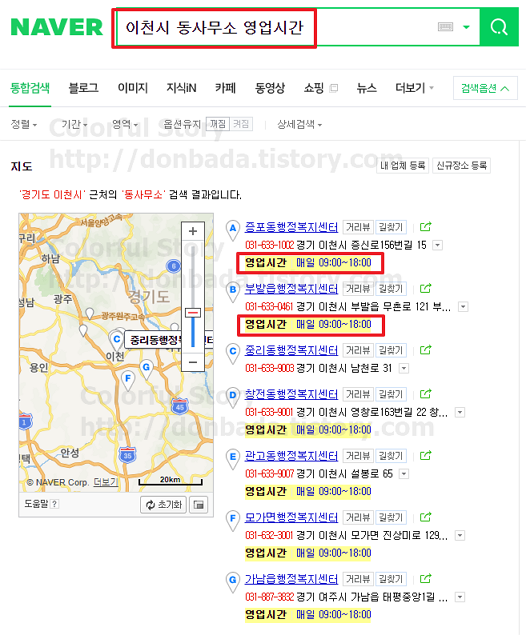Open the 가남읍행정복지센터 link
This screenshot has height=635, width=526.
coord(291,579)
